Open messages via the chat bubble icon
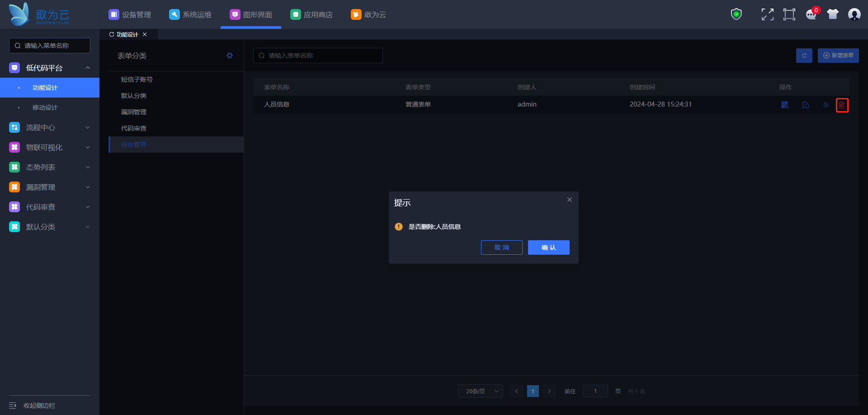 (x=811, y=14)
